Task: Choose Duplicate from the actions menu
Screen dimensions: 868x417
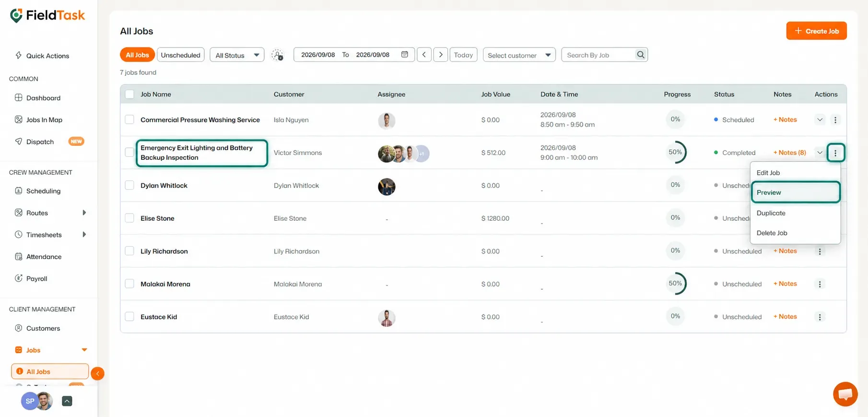Action: click(796, 213)
